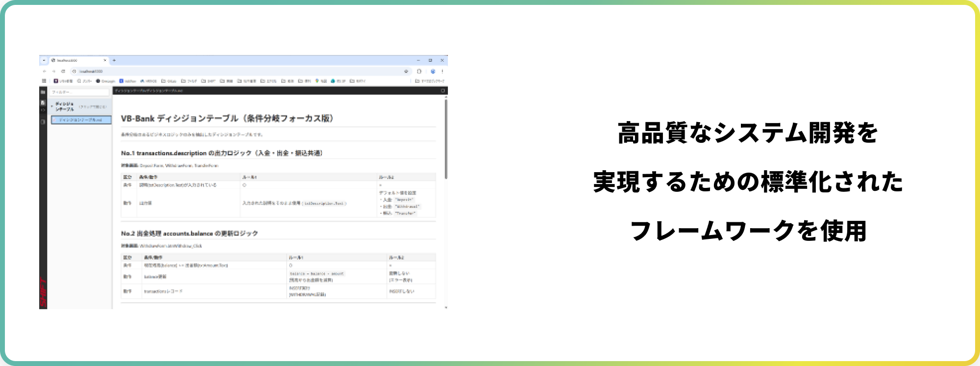Open the Chrome profile avatar
Viewport: 980px width, 366px height.
coord(433,71)
